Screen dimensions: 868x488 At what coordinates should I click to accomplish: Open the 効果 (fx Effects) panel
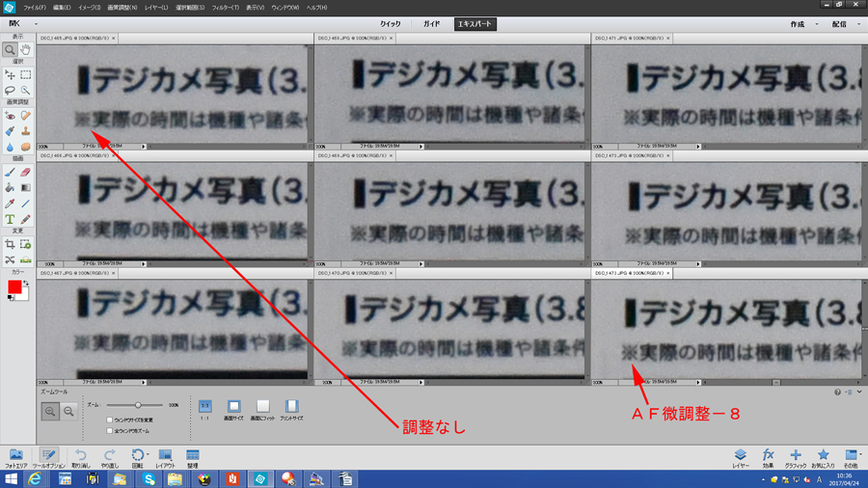768,457
